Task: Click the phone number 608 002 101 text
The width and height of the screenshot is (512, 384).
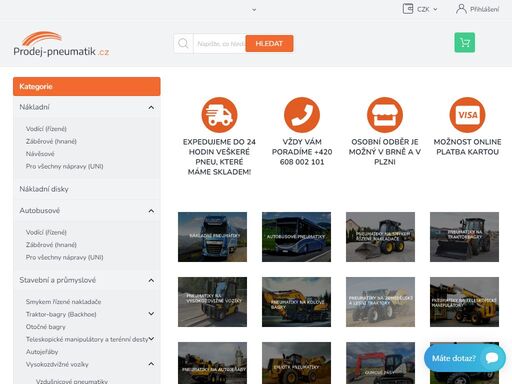Action: pyautogui.click(x=302, y=162)
